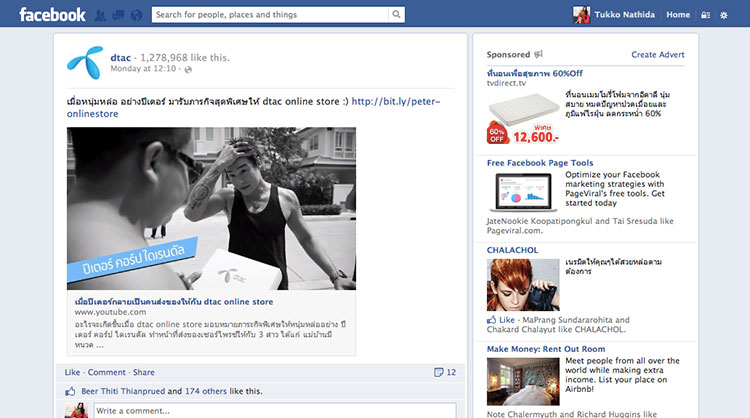Screen dimensions: 750x418
Task: Open the YouTube video title link
Action: 174,302
